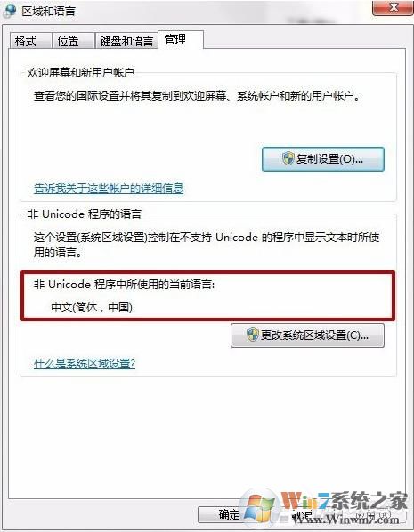Open the 什么是系统区域设置? help link

[x=85, y=363]
